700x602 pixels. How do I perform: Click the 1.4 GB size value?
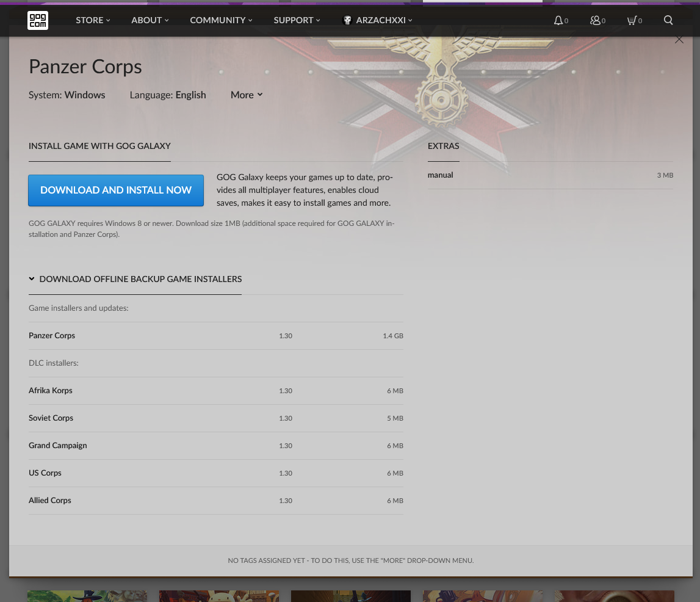point(393,336)
